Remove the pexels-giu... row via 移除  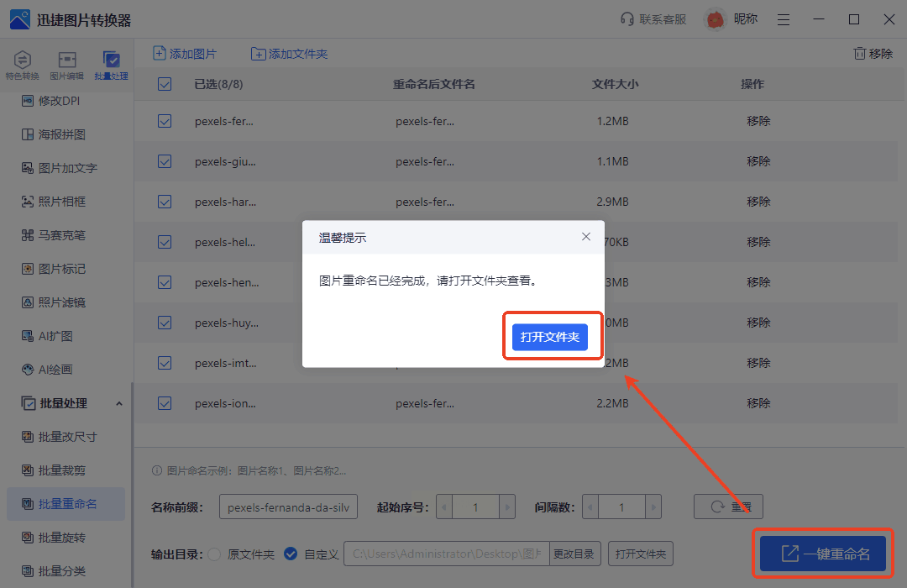coord(758,161)
